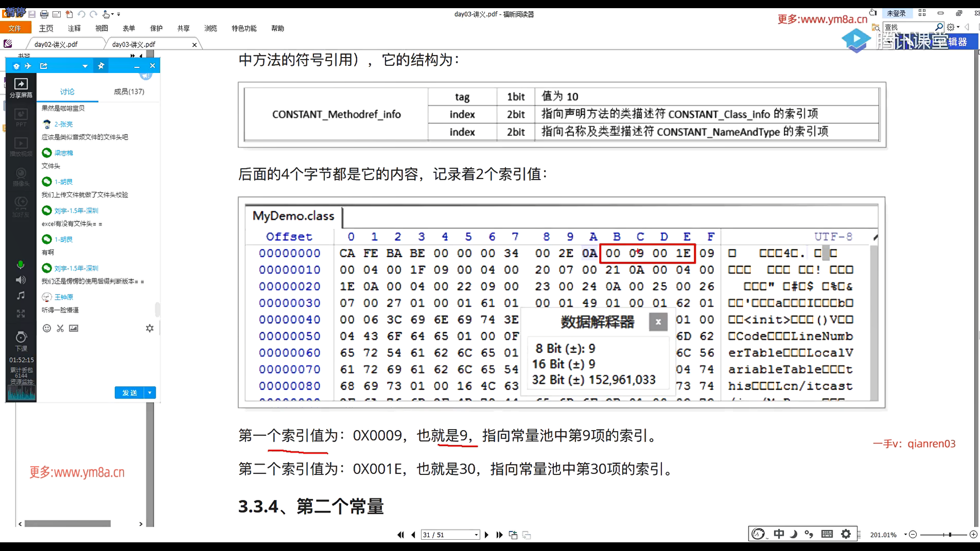980x551 pixels.
Task: Click the 发送 send button
Action: click(x=130, y=393)
